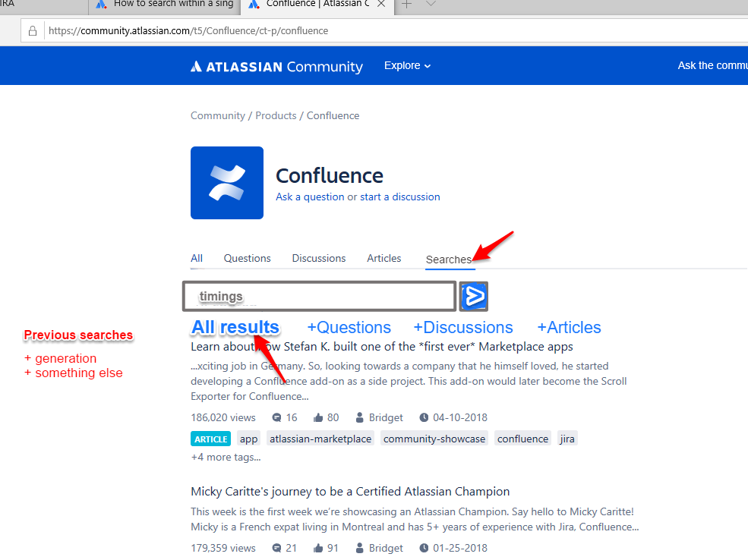This screenshot has height=560, width=748.
Task: Click 179,359 views text
Action: pos(223,548)
